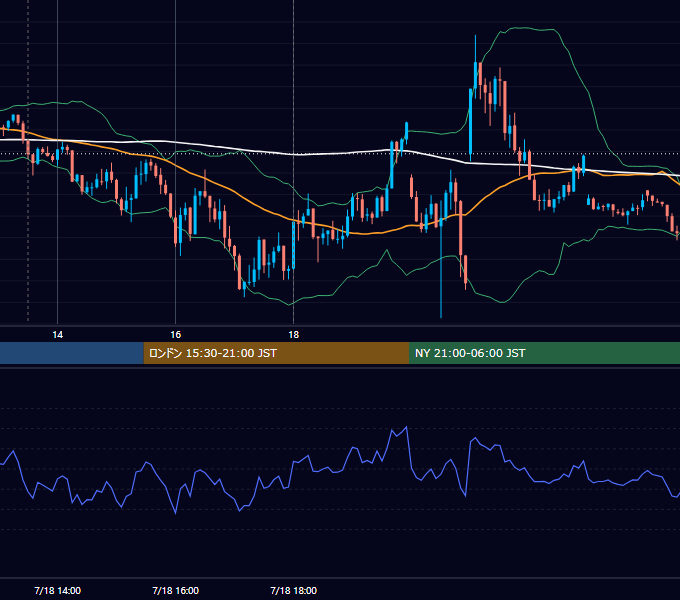This screenshot has width=680, height=600.
Task: Click the long lower-wick blue candle near NY open
Action: point(441,260)
